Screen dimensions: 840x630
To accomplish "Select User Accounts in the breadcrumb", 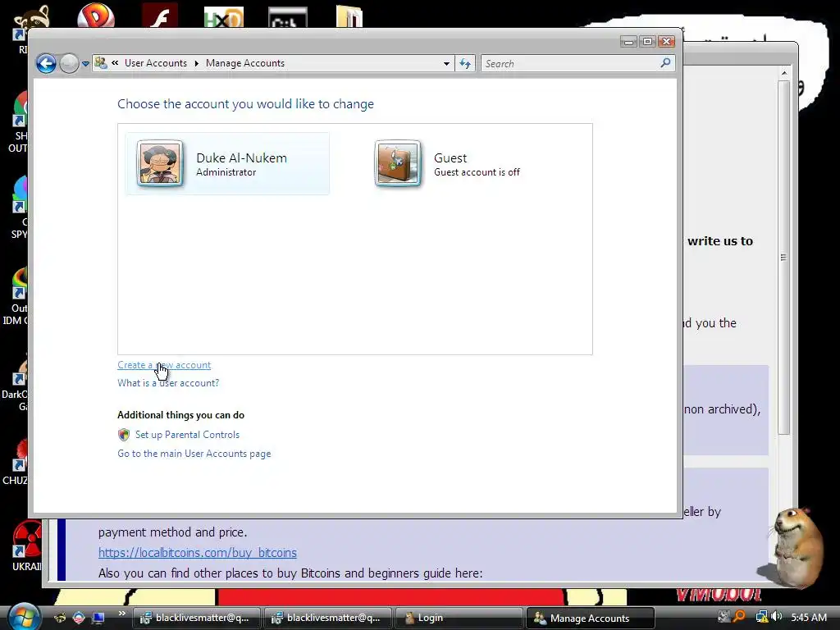I will 156,63.
